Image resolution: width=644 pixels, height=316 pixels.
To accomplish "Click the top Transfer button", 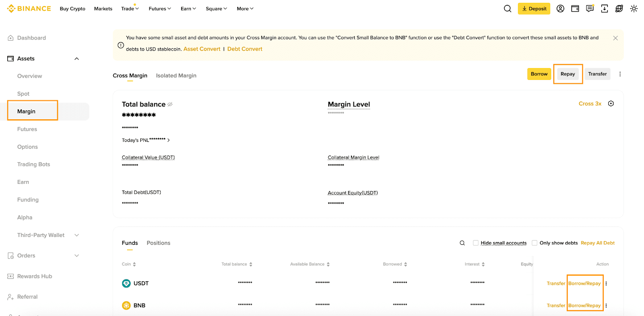I will 597,74.
